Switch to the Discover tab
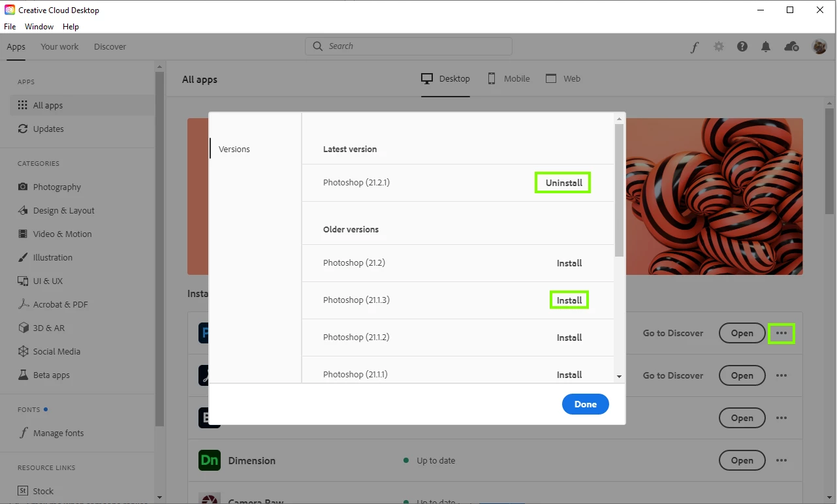The height and width of the screenshot is (504, 837). (110, 47)
